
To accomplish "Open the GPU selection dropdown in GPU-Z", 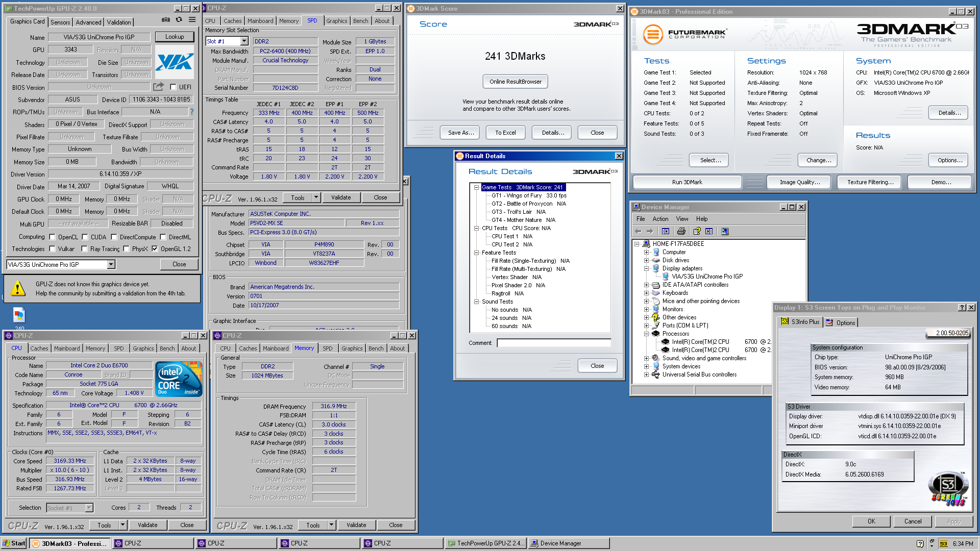I will pyautogui.click(x=111, y=264).
